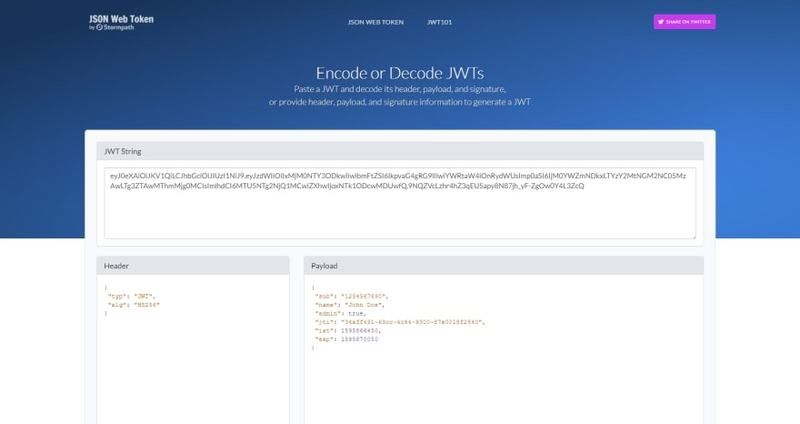Open the JSON WEB TOKEN nav item
Viewport: 800px width, 424px height.
pyautogui.click(x=375, y=21)
